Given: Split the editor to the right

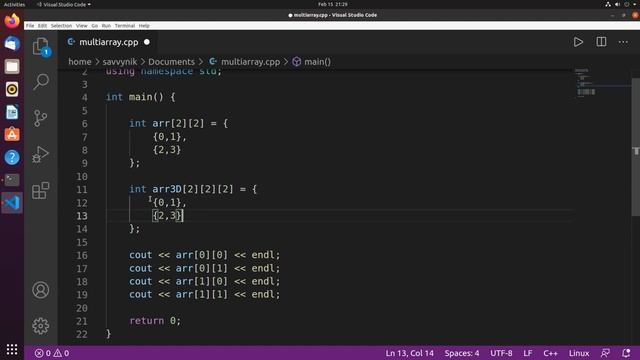Looking at the screenshot, I should click(601, 42).
